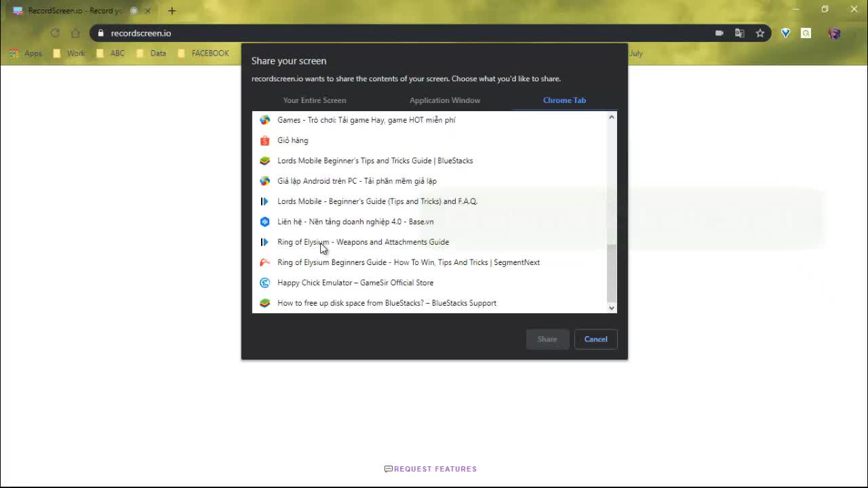Click the tab list scroll-up arrow
This screenshot has height=488, width=868.
click(x=612, y=117)
